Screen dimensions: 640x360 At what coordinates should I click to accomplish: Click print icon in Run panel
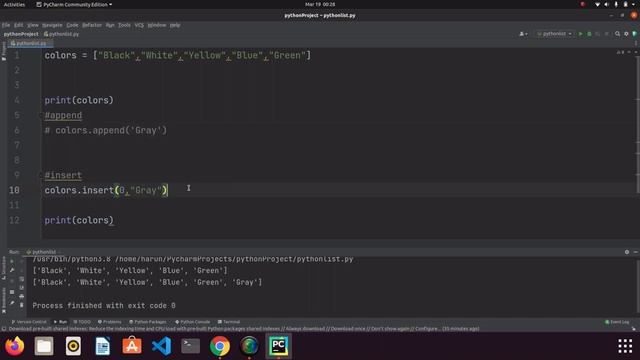coord(22,296)
